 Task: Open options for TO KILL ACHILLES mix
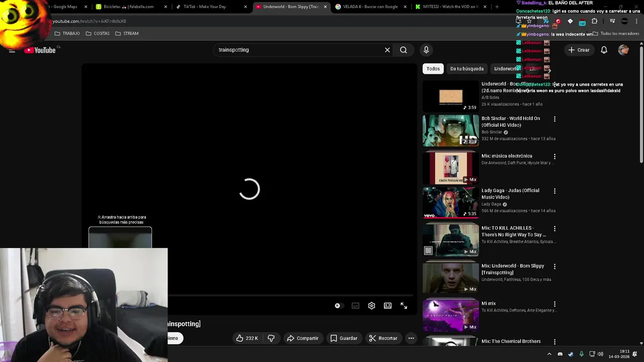coord(554,229)
